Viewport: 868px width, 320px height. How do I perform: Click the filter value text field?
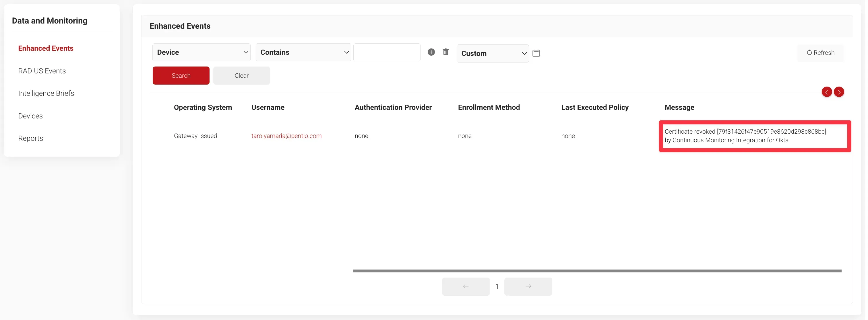tap(386, 52)
